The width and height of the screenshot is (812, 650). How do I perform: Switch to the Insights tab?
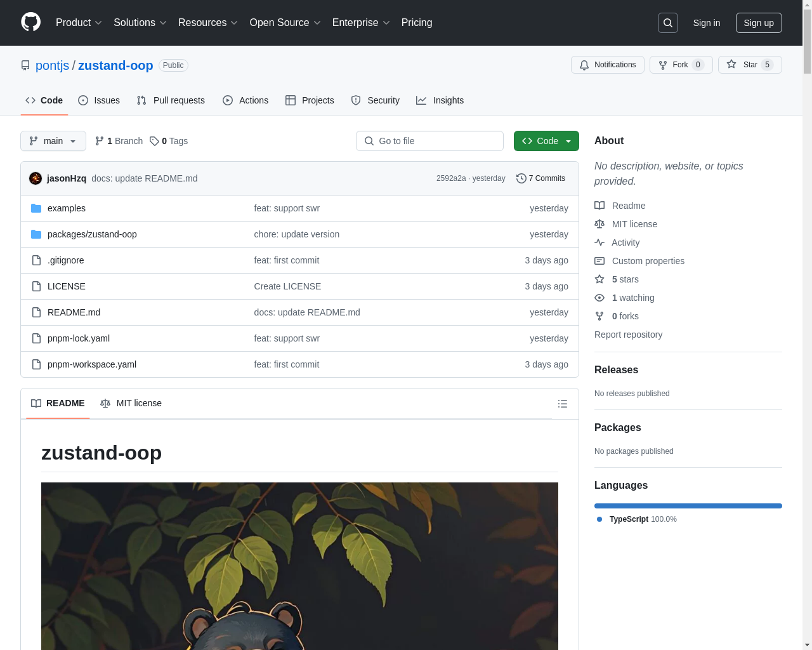click(440, 100)
